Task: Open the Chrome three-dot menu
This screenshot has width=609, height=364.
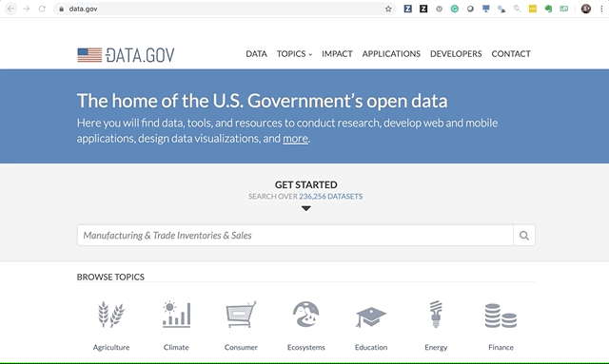Action: click(x=601, y=9)
